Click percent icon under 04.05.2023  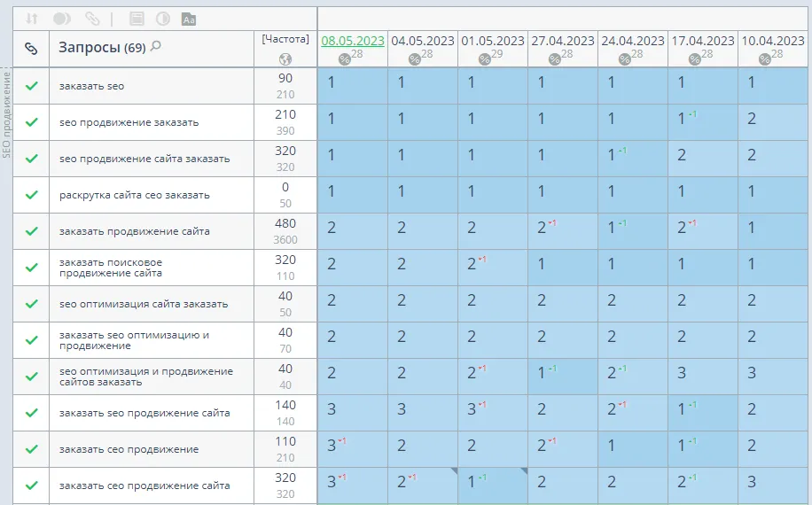click(415, 58)
